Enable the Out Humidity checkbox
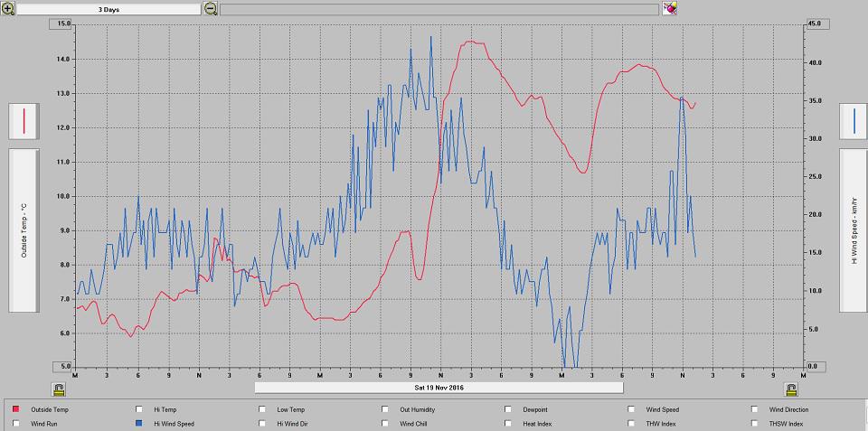The image size is (868, 431). (x=385, y=409)
